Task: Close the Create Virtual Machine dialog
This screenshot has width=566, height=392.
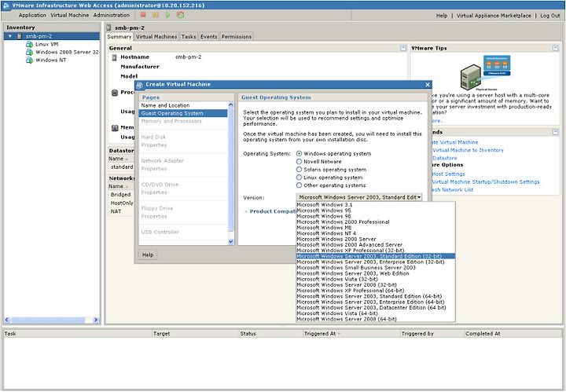Action: 428,84
